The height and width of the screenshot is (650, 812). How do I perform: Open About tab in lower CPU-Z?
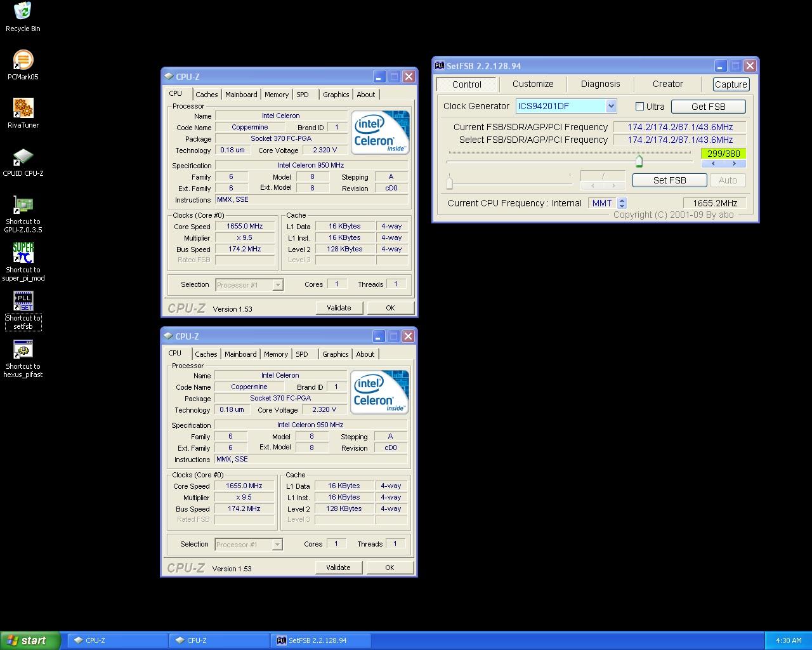coord(365,354)
